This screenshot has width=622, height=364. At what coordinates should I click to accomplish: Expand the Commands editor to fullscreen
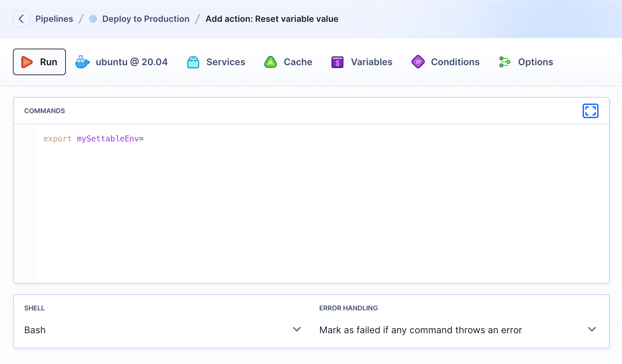[590, 111]
